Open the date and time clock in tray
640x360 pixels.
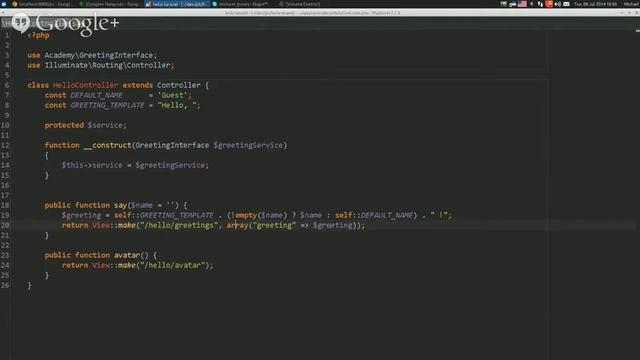click(596, 4)
